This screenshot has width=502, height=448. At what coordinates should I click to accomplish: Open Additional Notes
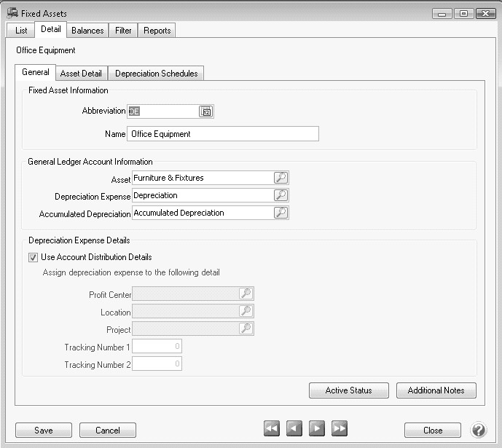(436, 390)
